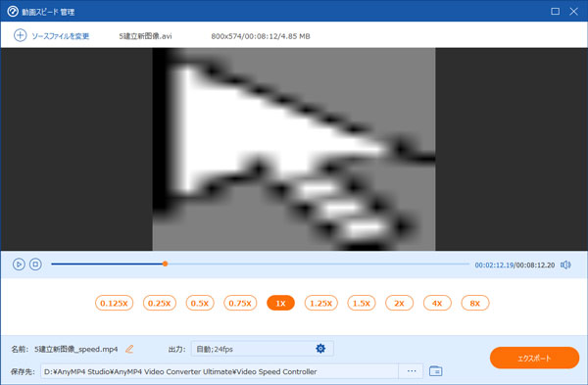Click the ソースファイルを変更 link
Viewport: 588px width, 385px height.
click(61, 36)
